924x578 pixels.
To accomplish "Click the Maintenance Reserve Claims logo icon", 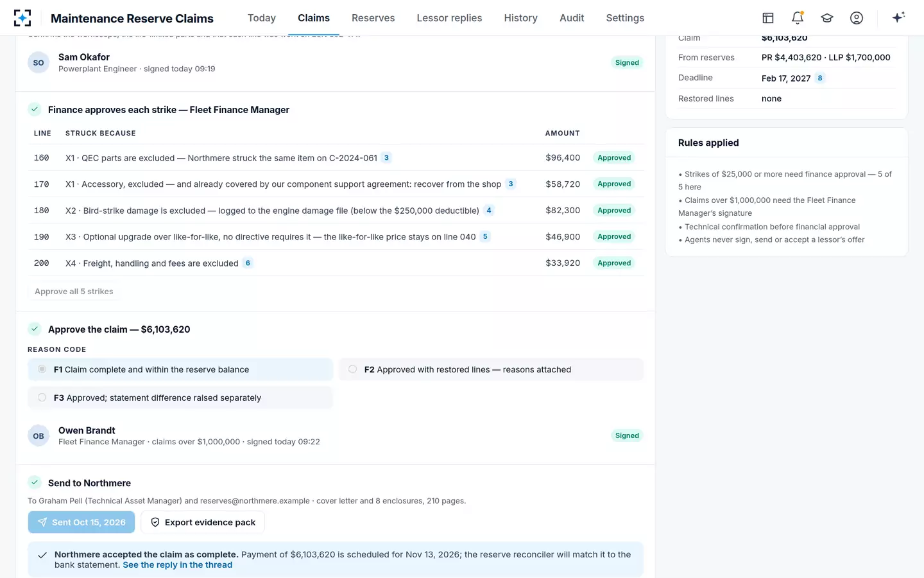I will click(22, 18).
